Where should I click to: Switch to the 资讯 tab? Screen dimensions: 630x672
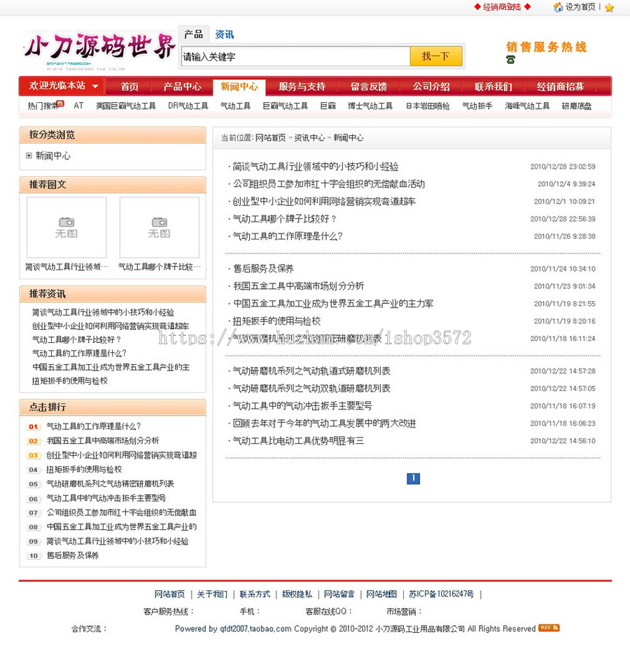224,34
